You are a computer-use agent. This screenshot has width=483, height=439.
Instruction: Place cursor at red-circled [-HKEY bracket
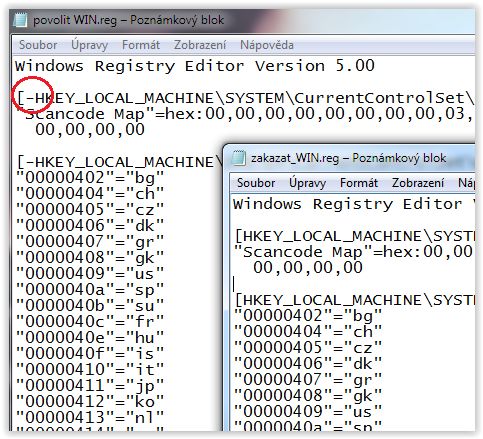tap(21, 98)
